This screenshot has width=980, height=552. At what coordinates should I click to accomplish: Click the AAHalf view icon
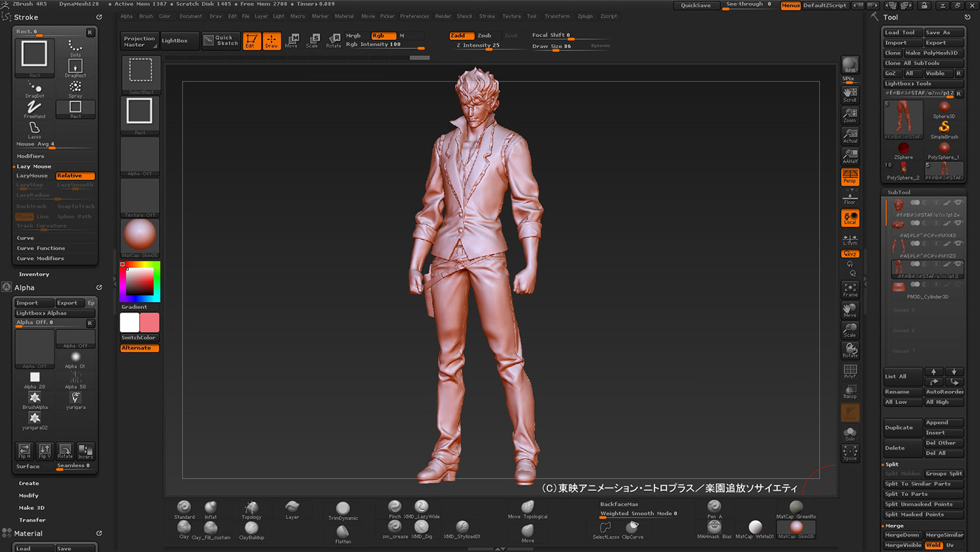[850, 156]
